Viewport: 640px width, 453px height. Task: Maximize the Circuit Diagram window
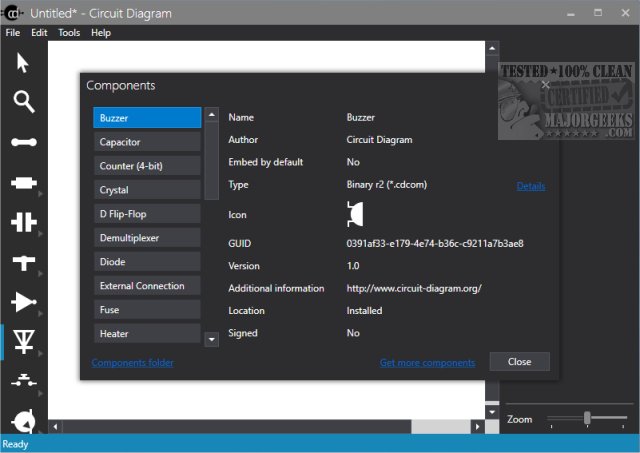598,13
